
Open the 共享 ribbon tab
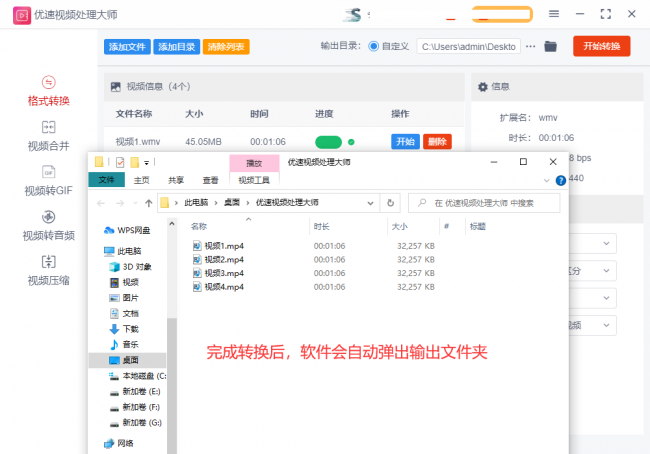[x=176, y=180]
